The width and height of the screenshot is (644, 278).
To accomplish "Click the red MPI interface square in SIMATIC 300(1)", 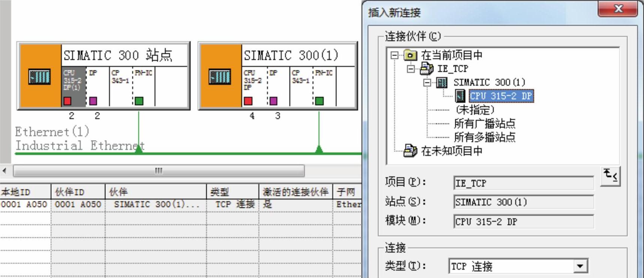I will (x=248, y=101).
